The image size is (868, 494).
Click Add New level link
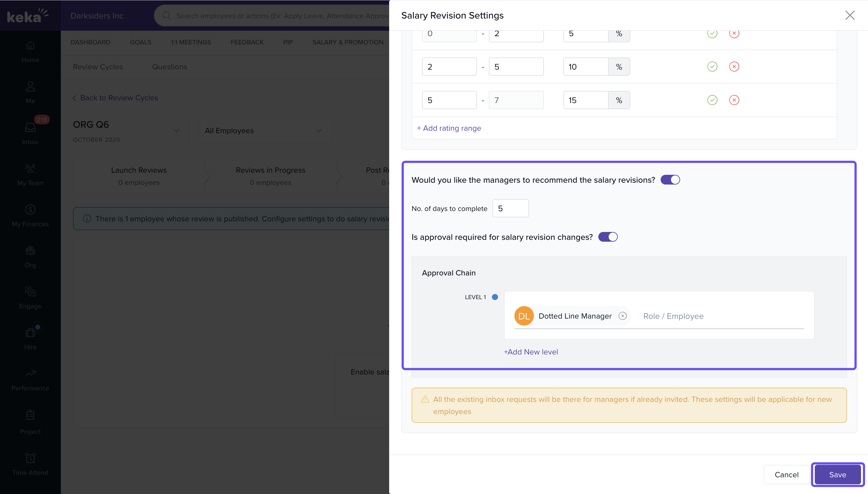pos(531,352)
